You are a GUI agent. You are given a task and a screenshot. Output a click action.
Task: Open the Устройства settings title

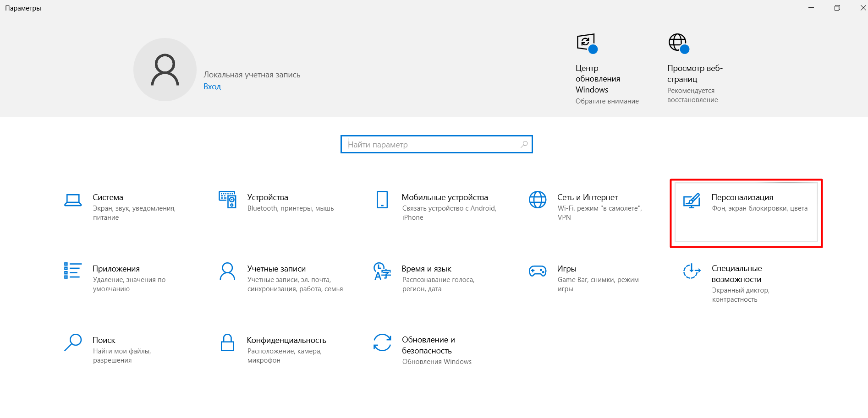[268, 197]
